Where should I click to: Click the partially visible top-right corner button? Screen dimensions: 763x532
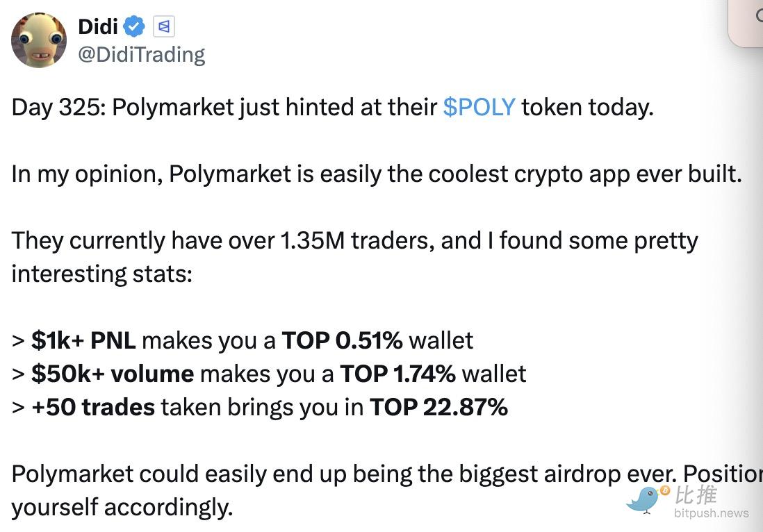pos(747,21)
